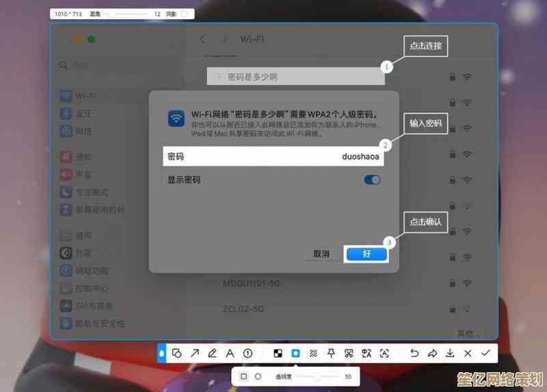Image resolution: width=547 pixels, height=392 pixels.
Task: Select the square shape option
Action: (243, 376)
